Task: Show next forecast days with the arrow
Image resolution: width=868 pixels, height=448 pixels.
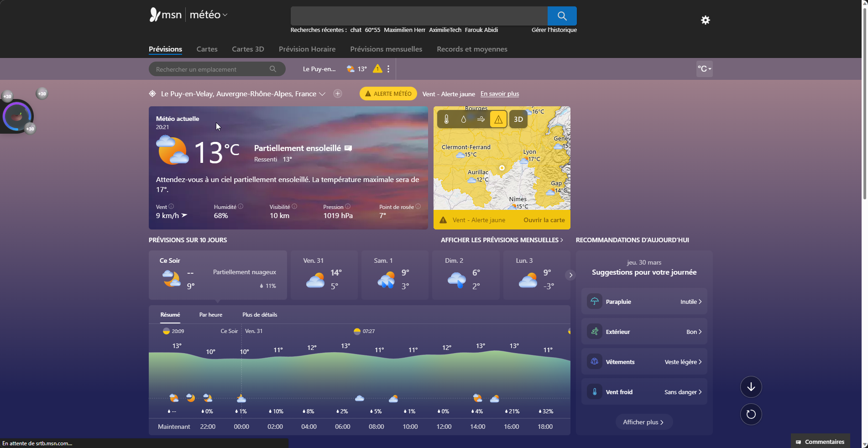Action: (x=570, y=275)
